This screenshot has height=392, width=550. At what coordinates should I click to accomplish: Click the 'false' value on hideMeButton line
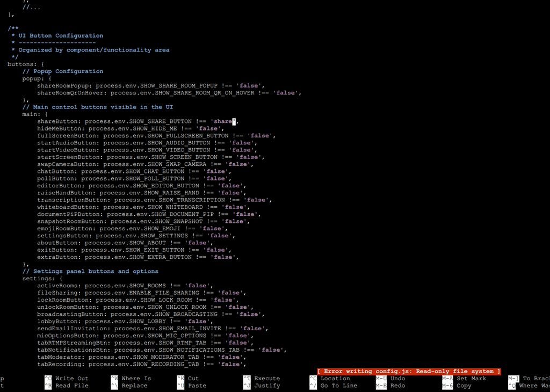tap(209, 128)
